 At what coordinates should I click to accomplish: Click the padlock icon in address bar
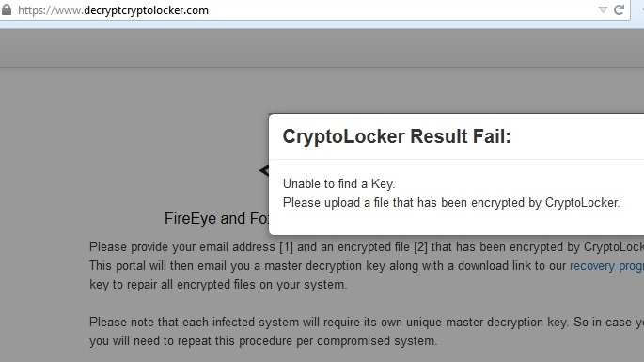click(x=7, y=9)
